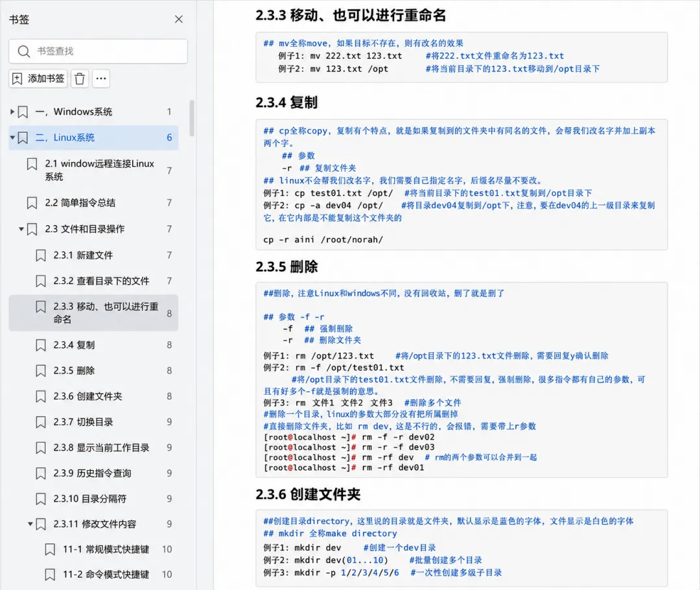700x590 pixels.
Task: Click bookmark icon beside 2.3.11 修改文件内容
Action: click(41, 524)
